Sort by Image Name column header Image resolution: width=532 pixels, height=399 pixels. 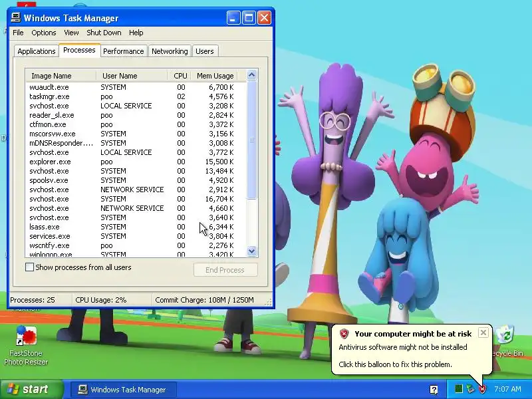[x=61, y=76]
